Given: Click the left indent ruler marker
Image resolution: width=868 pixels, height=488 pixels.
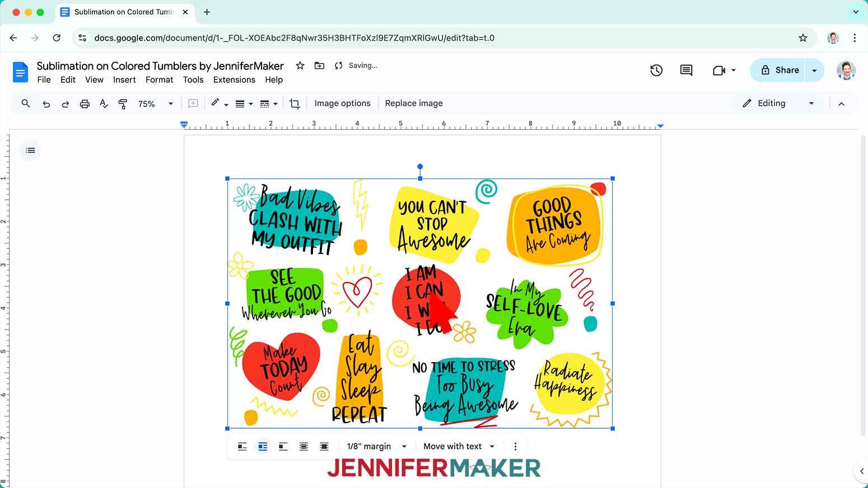Looking at the screenshot, I should (184, 125).
